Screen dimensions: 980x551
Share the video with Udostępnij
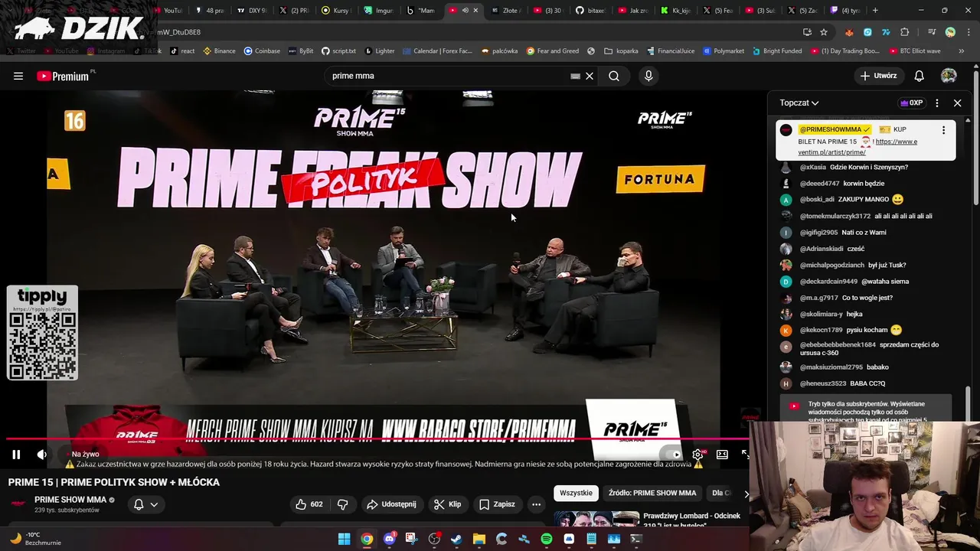[x=391, y=504]
